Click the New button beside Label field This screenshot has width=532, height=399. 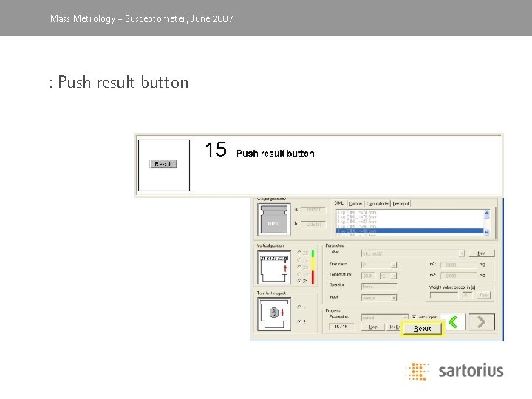(x=482, y=253)
